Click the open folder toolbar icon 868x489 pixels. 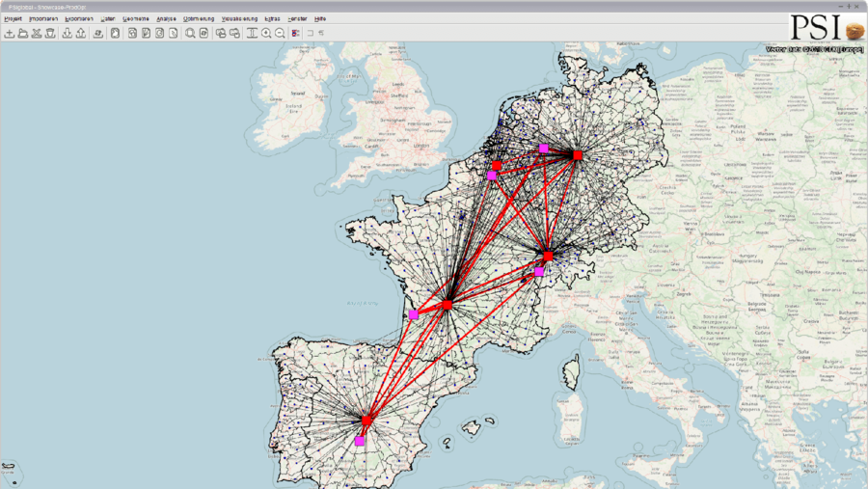pyautogui.click(x=23, y=34)
